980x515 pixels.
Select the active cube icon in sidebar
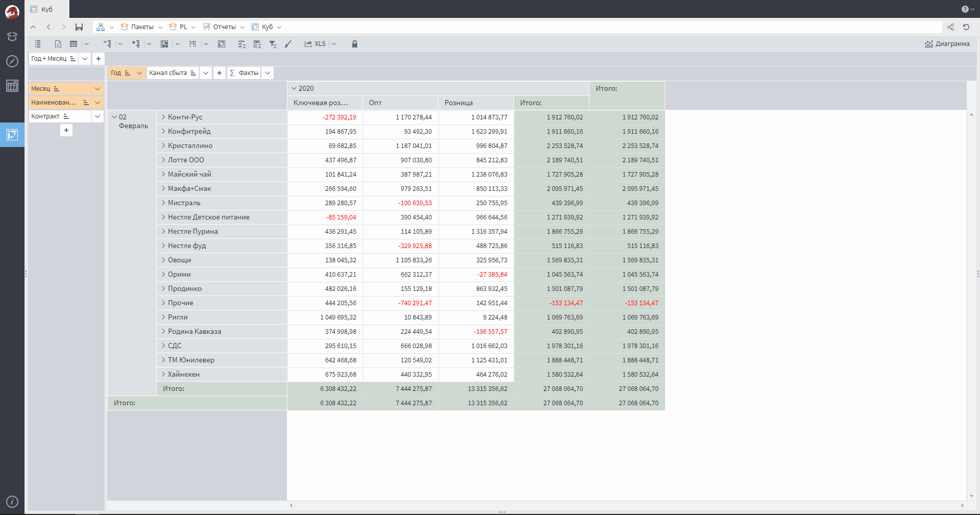click(x=12, y=135)
